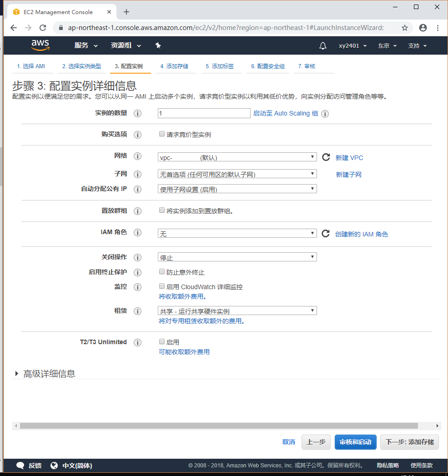
Task: Go to step 7. 审核 tab
Action: click(x=307, y=66)
